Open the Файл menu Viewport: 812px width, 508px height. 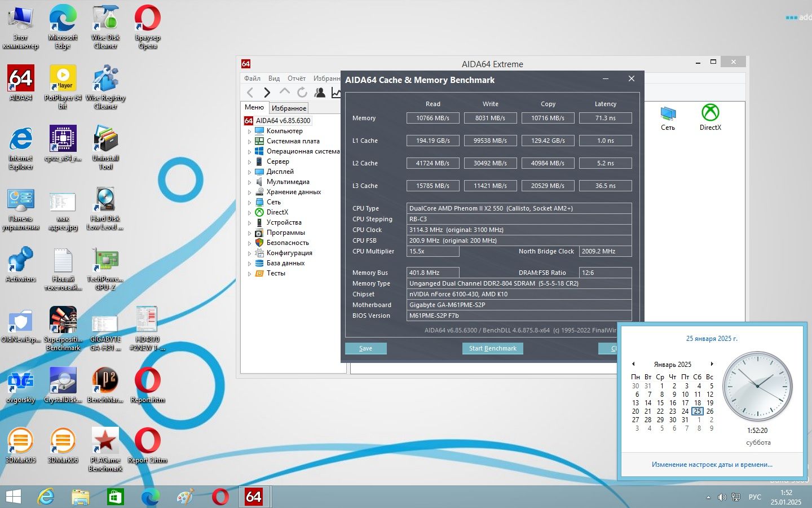[252, 78]
